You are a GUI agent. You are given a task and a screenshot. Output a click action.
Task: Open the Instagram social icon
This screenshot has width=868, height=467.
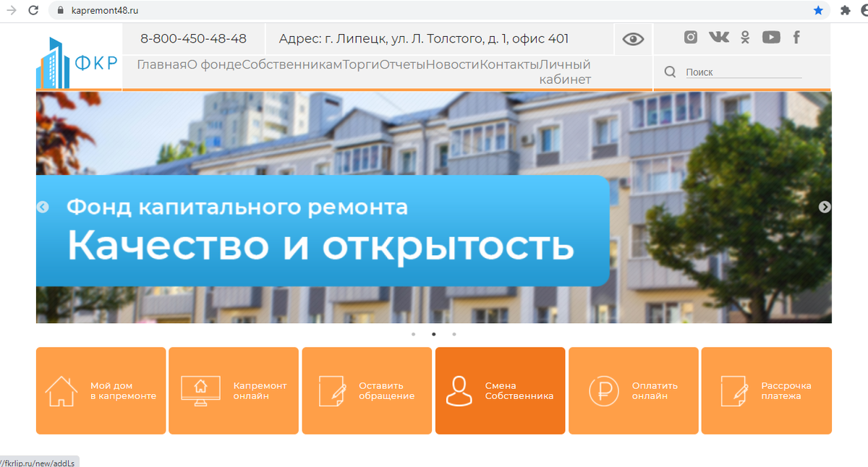pyautogui.click(x=691, y=38)
